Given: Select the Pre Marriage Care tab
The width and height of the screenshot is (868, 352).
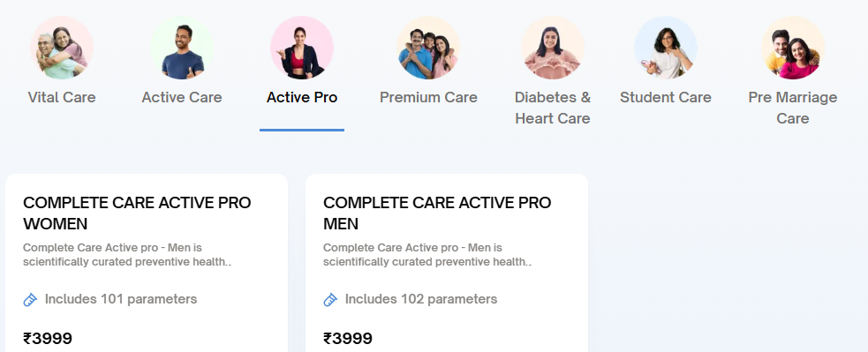Looking at the screenshot, I should coord(793,108).
